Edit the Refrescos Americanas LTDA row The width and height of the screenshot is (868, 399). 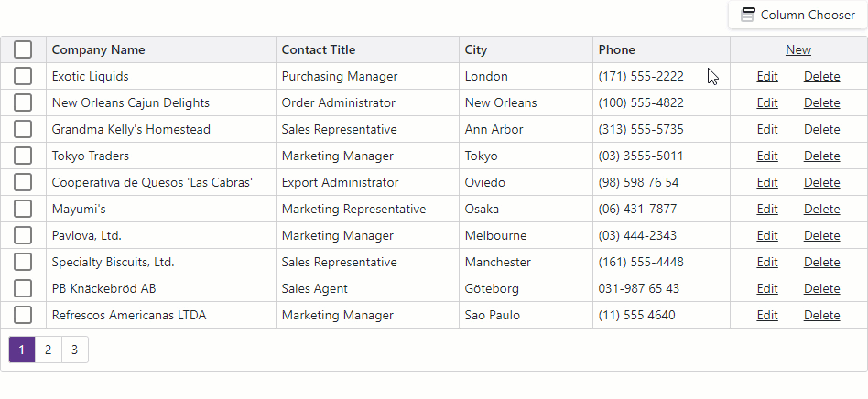[x=766, y=315]
